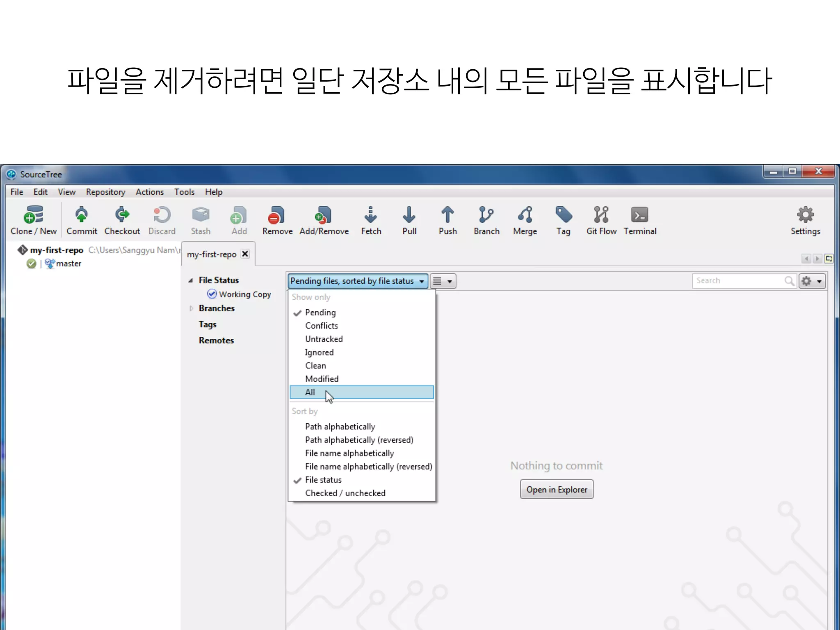
Task: Click the Commit toolbar icon
Action: [x=82, y=221]
